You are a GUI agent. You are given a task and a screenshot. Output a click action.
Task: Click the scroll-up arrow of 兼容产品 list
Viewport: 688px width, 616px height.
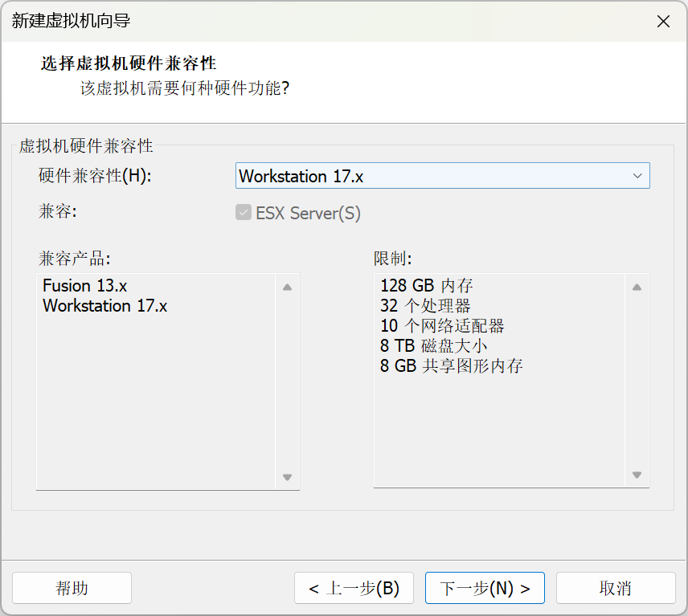click(287, 285)
